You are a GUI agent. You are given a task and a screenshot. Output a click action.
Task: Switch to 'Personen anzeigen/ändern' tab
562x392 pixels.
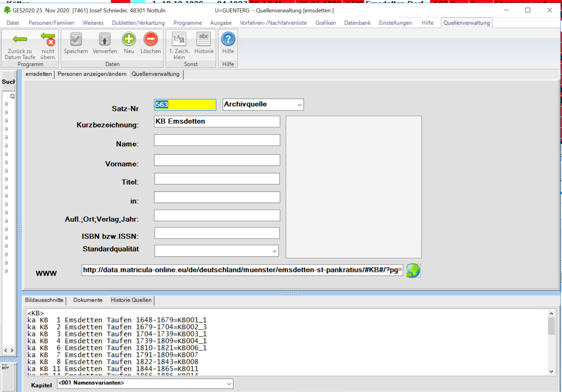coord(92,74)
